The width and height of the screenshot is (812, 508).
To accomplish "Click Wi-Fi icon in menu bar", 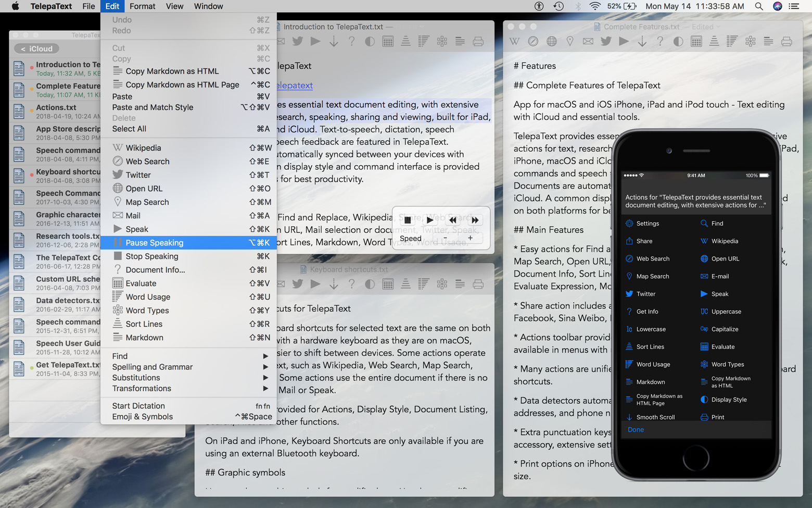I will [x=595, y=6].
